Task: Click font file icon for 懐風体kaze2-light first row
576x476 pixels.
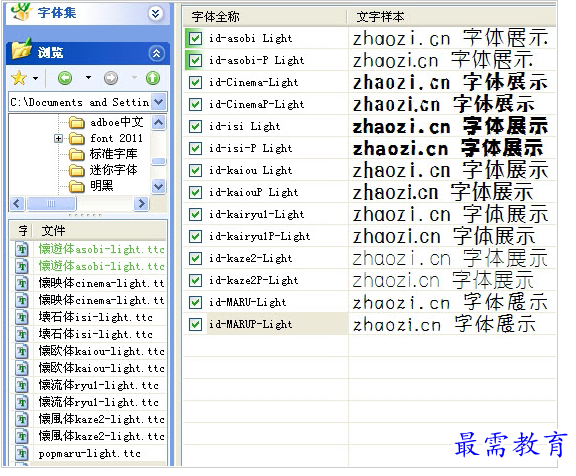Action: (x=22, y=419)
